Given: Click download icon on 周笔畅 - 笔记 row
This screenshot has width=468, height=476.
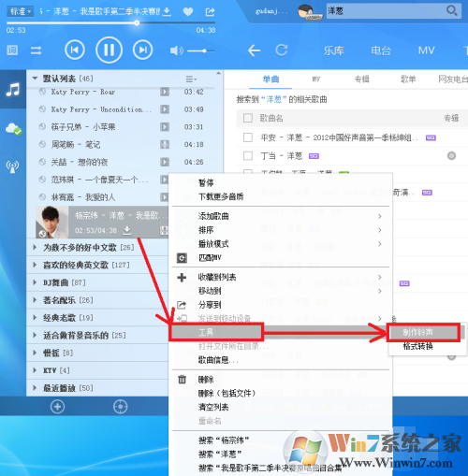Looking at the screenshot, I should [165, 144].
